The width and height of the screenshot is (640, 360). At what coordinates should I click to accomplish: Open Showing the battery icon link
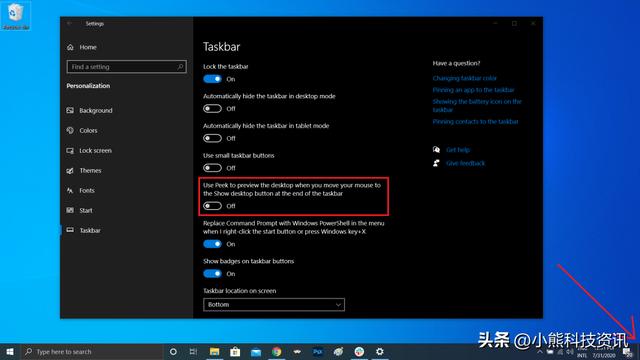[x=477, y=105]
